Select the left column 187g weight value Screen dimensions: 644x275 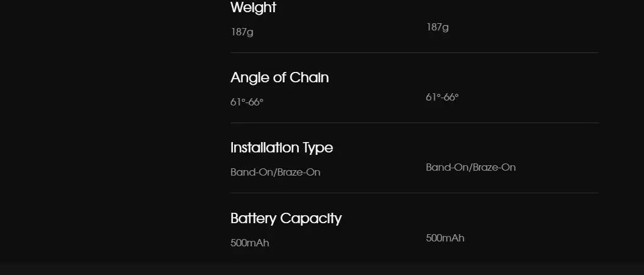[241, 32]
